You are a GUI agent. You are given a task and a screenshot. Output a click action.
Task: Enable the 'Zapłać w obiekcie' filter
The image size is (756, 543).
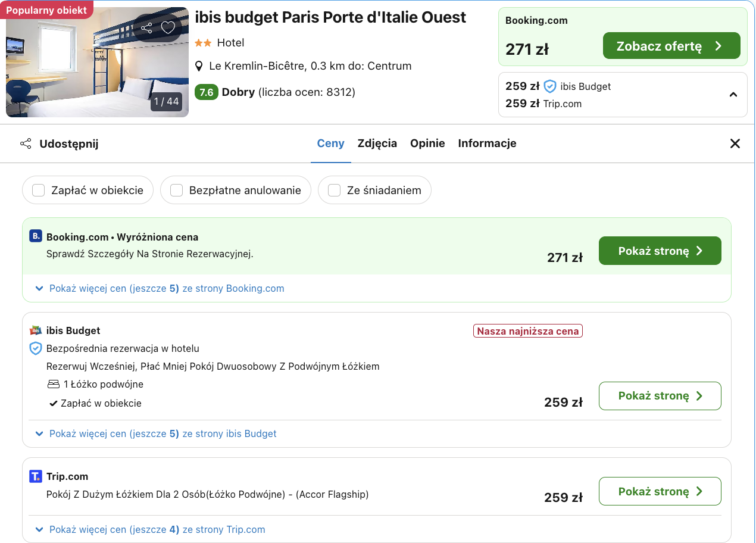[x=38, y=190]
